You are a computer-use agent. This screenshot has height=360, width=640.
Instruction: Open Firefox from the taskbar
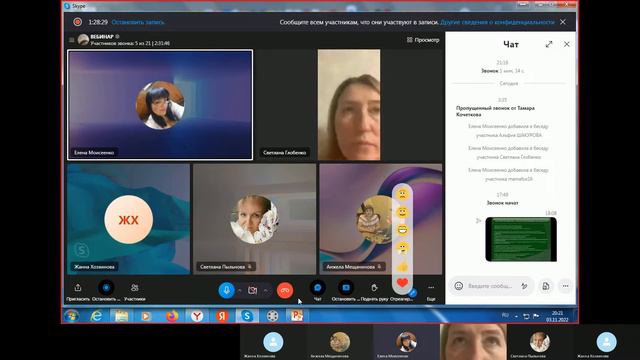click(x=172, y=316)
